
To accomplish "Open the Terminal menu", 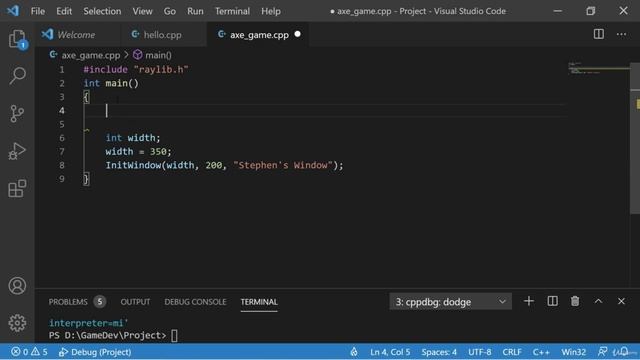I will coord(232,11).
